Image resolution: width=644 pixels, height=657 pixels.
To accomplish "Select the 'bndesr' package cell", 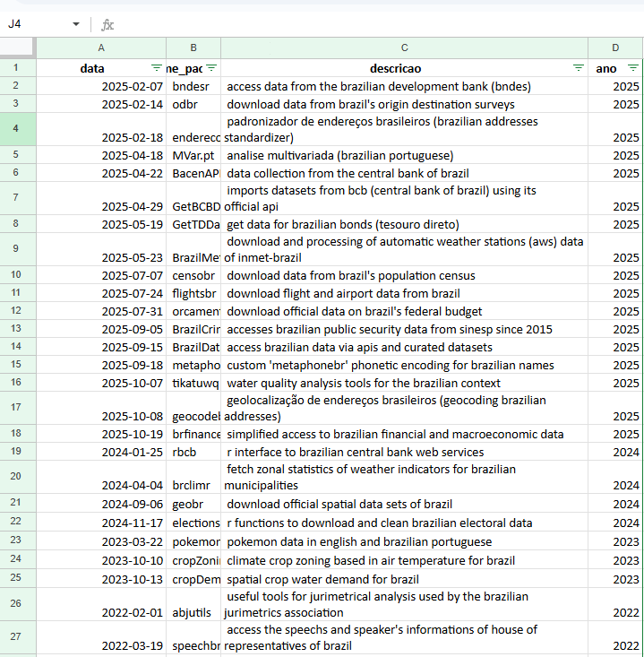I will pos(193,86).
